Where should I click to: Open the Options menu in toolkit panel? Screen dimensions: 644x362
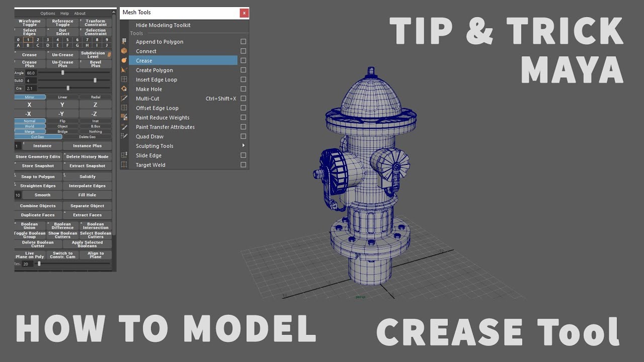click(x=48, y=14)
